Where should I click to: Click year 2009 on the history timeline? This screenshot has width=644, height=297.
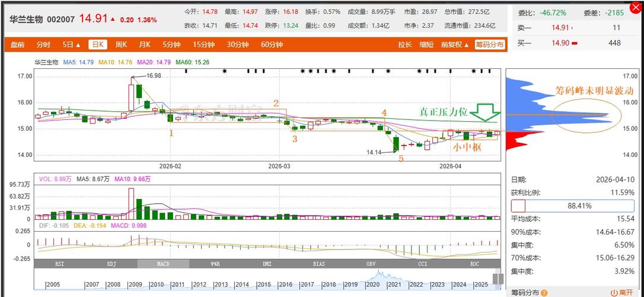(135, 285)
